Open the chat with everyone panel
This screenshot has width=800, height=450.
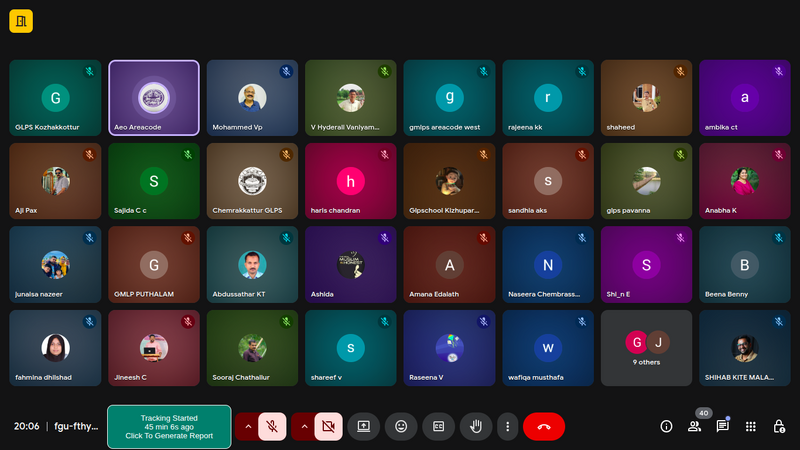[722, 426]
